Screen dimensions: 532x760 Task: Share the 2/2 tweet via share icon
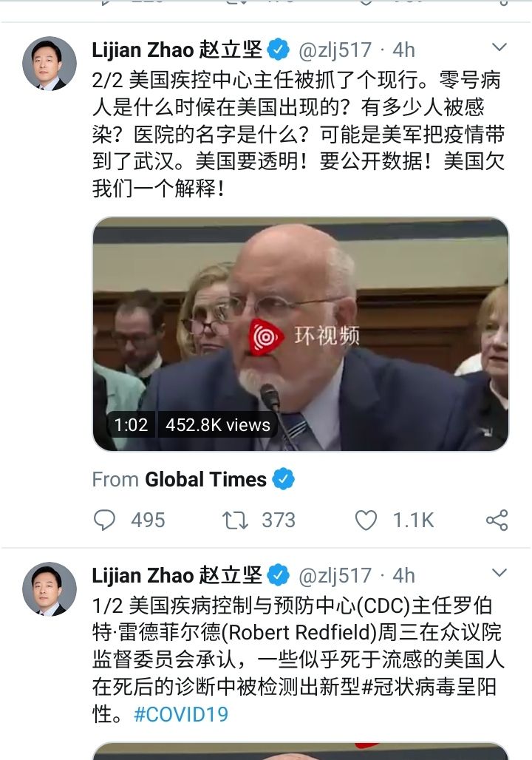tap(497, 520)
